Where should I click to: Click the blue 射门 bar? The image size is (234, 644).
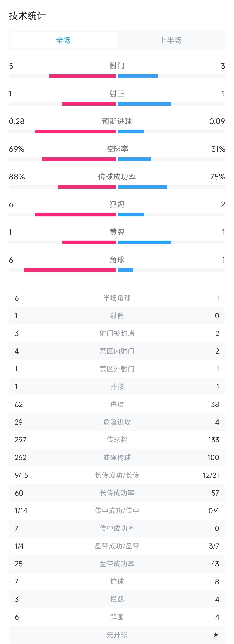[138, 76]
